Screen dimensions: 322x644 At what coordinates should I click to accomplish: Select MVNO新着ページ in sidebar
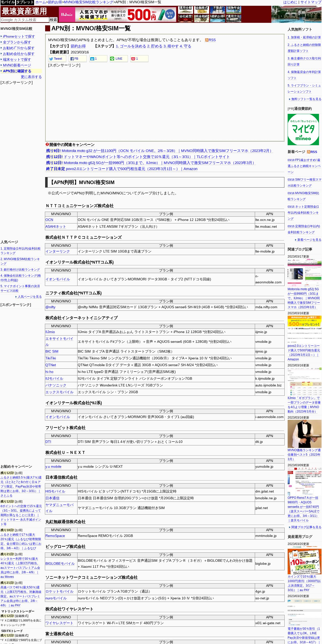pyautogui.click(x=17, y=65)
